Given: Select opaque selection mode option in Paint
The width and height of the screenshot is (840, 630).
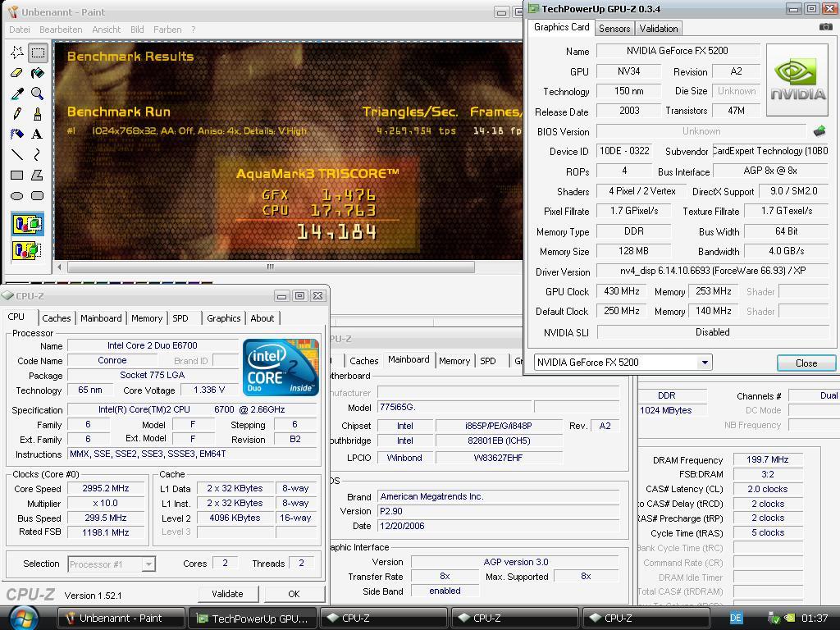Looking at the screenshot, I should click(x=27, y=224).
